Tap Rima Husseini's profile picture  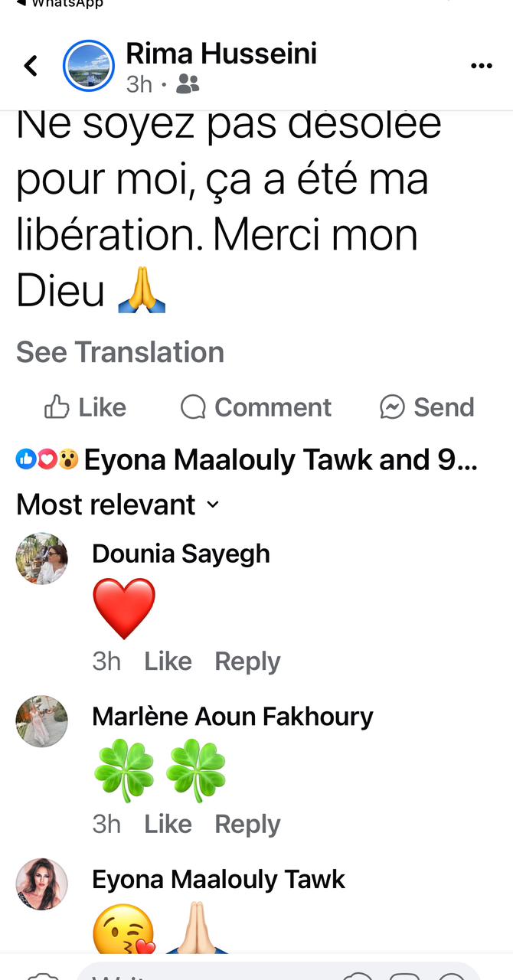point(88,66)
